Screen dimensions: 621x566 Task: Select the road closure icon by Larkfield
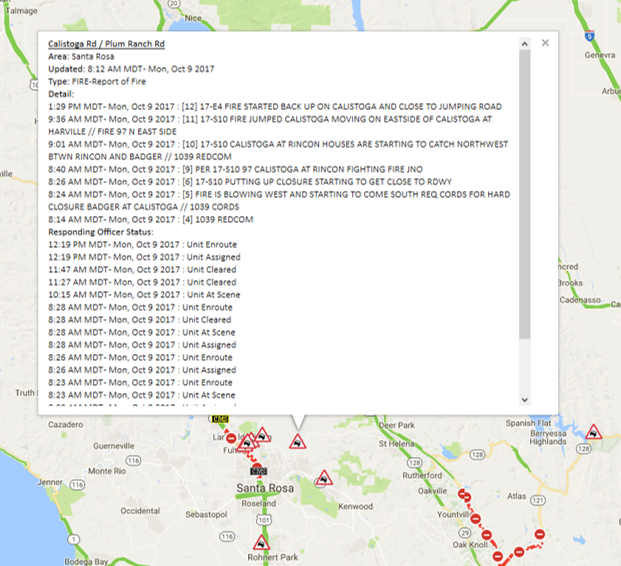coord(231,438)
